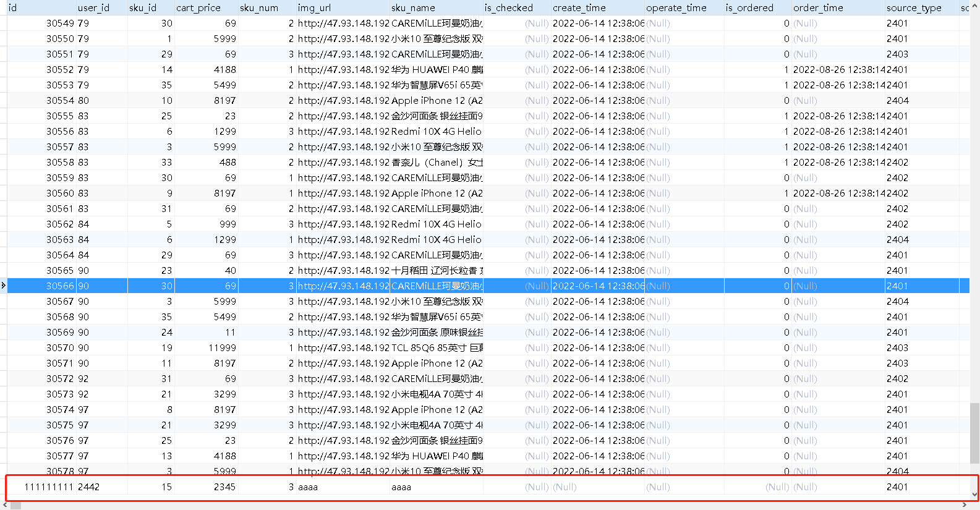Screen dimensions: 980x510
Task: Select the create_time column header
Action: (x=598, y=7)
